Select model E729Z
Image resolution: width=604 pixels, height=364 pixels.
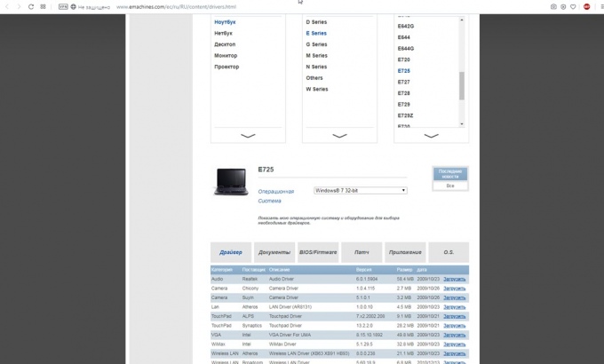(x=405, y=115)
